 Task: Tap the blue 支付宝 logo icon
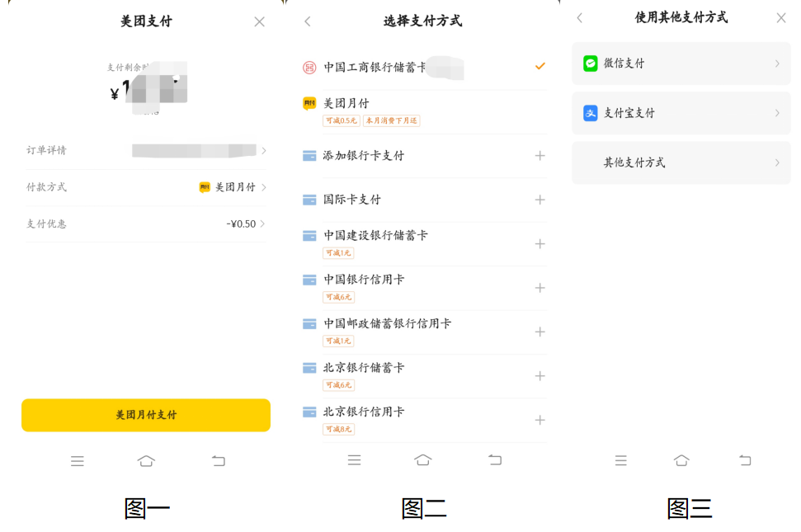(591, 113)
